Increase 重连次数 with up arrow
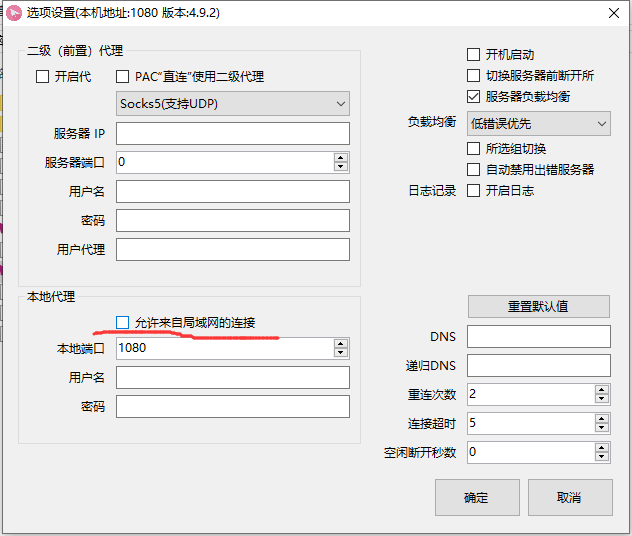 pyautogui.click(x=601, y=390)
